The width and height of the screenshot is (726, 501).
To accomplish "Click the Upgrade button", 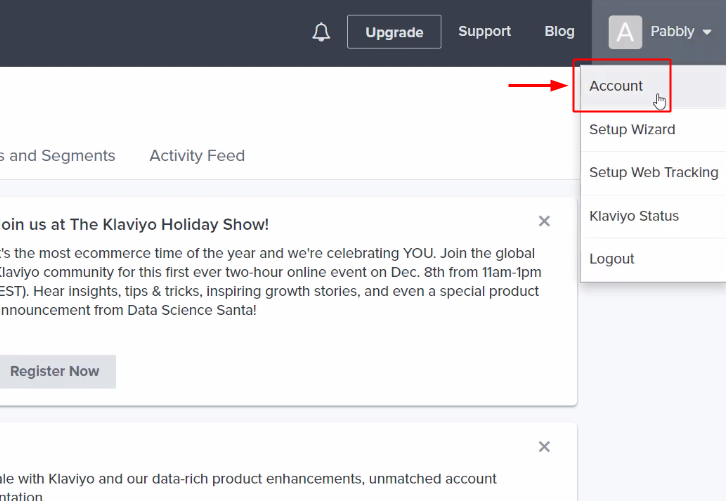I will point(394,32).
